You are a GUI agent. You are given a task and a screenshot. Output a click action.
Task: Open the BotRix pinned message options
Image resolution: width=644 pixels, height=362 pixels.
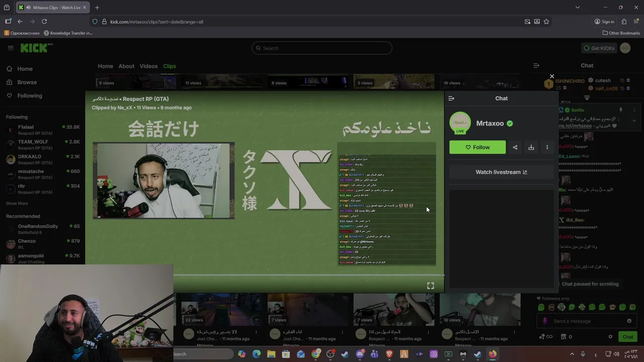click(634, 110)
